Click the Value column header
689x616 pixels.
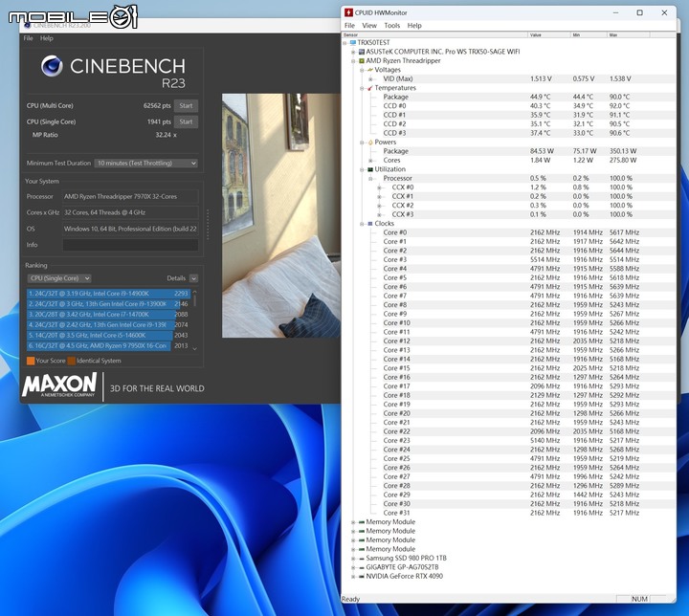tap(549, 34)
